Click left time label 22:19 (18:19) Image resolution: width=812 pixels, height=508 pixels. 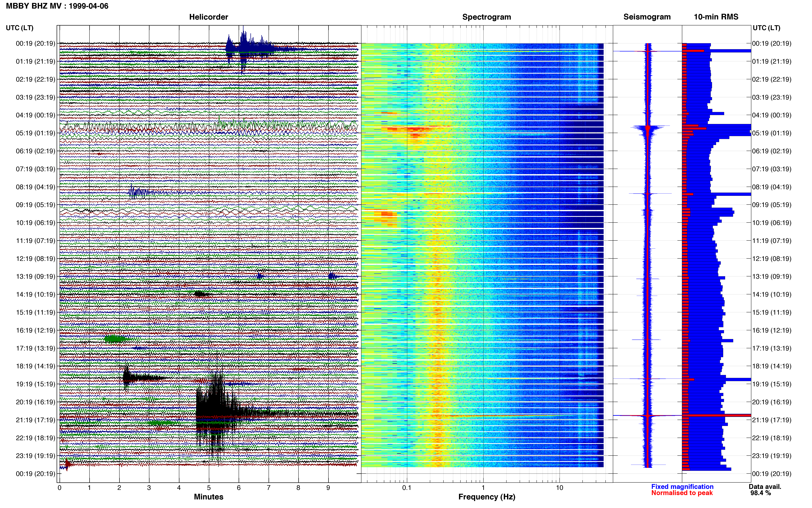coord(36,438)
